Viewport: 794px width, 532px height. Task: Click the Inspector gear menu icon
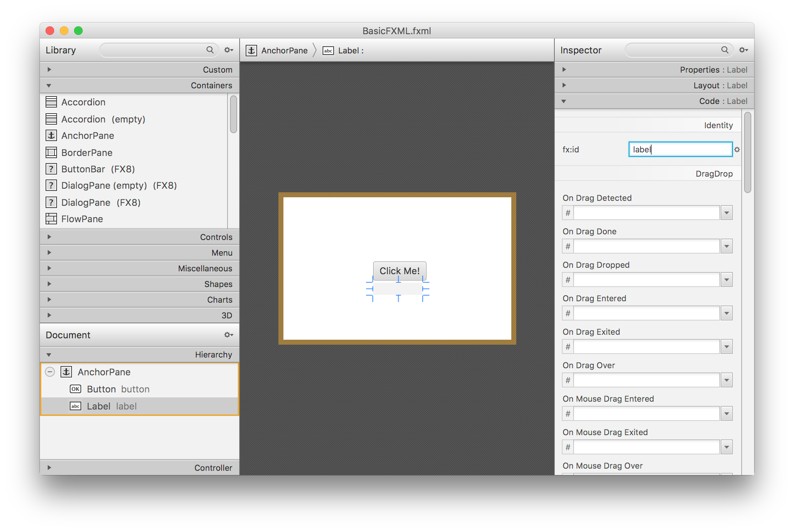pos(743,50)
